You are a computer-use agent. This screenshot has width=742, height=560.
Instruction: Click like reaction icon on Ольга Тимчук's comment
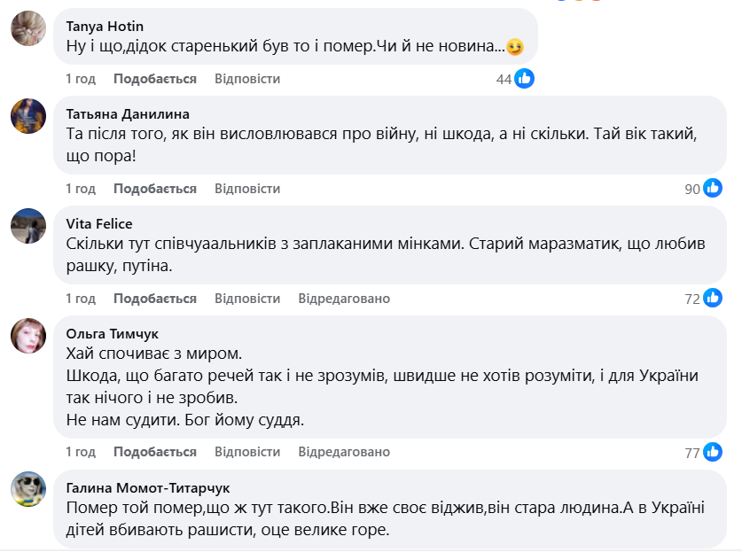click(x=714, y=452)
